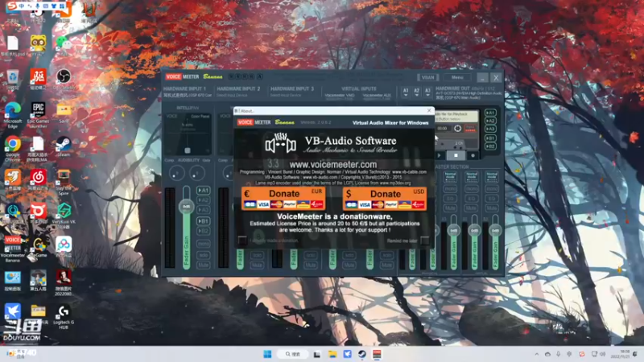Open the www.voicemeeter.com link
This screenshot has height=362, width=644.
(332, 165)
